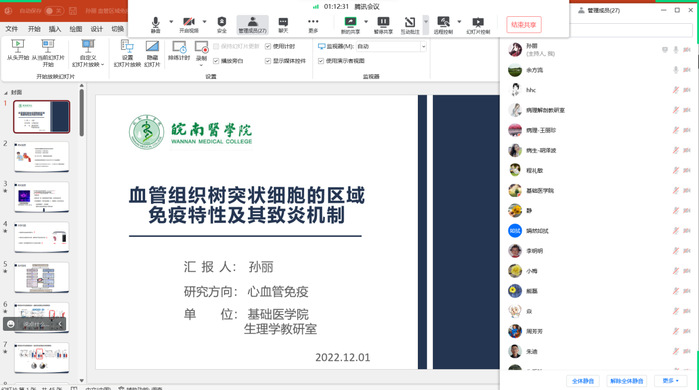The image size is (699, 390).
Task: Open the More dropdown at participants panel bottom
Action: (x=670, y=381)
